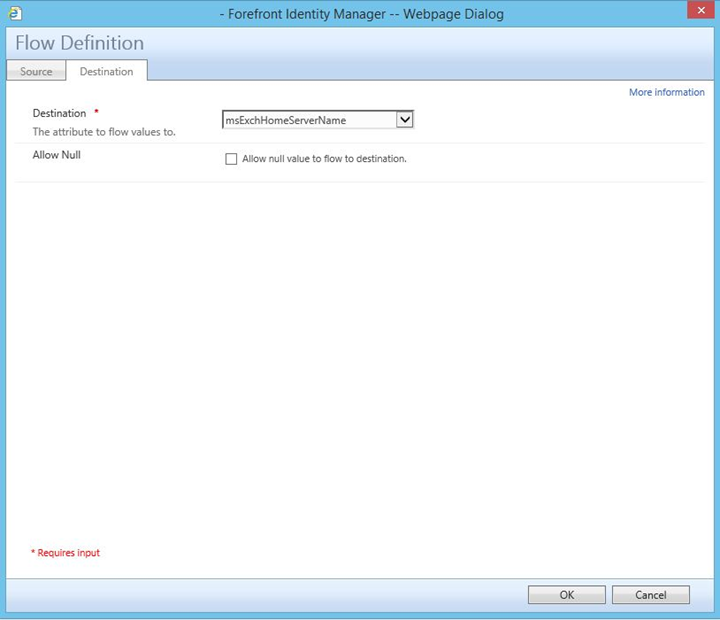Confirm with the OK button
The height and width of the screenshot is (620, 720).
(x=567, y=595)
